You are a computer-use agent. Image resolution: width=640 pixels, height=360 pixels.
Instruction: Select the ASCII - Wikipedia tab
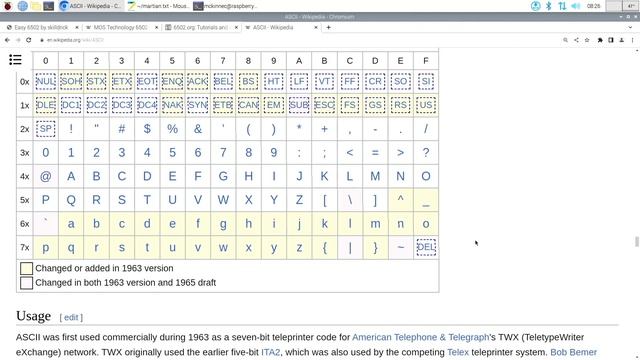tap(273, 27)
